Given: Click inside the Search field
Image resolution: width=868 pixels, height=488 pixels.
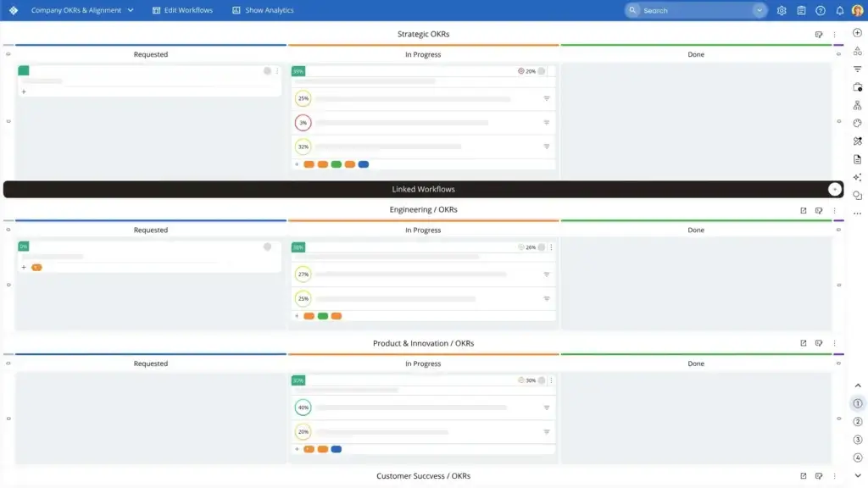Looking at the screenshot, I should coord(687,10).
